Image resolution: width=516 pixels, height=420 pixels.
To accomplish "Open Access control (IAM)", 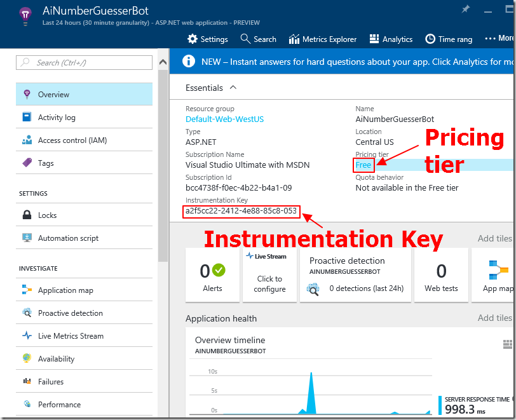I will [x=84, y=140].
